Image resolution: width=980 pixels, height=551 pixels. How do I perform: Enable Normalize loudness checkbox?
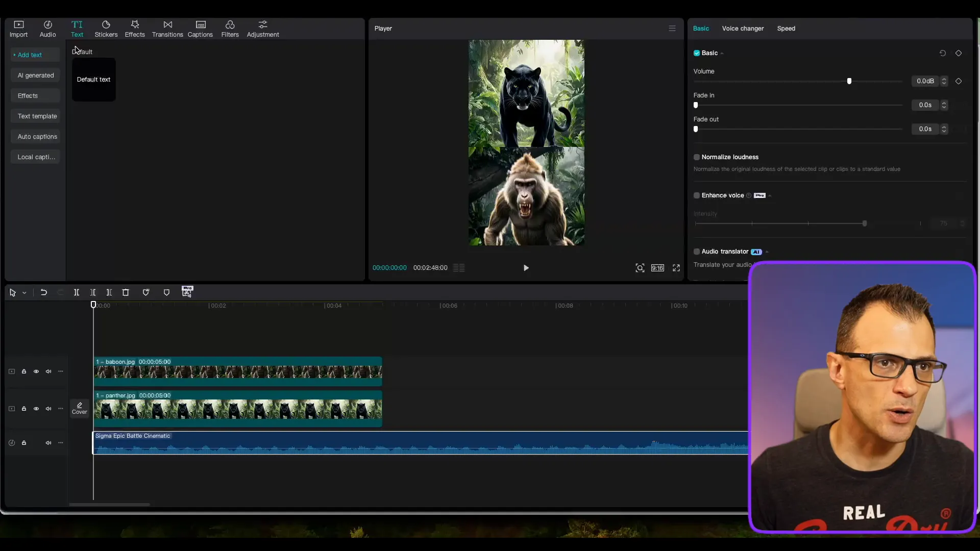click(x=697, y=157)
